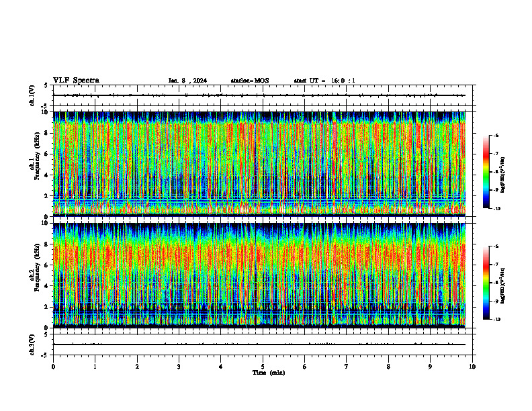This screenshot has width=532, height=411.
Task: Click the "-10" label on ch.1 color bar
Action: coord(496,209)
